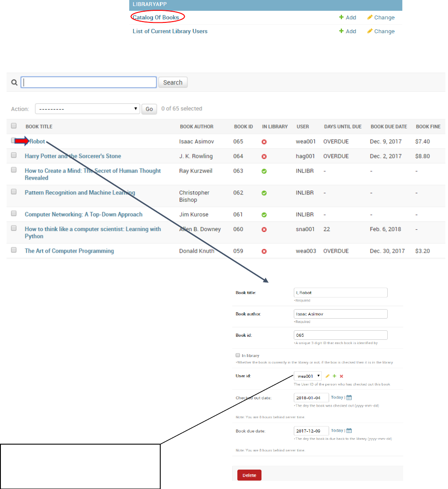Check The Art of Computer Programming checkbox
448x489 pixels.
(x=14, y=250)
